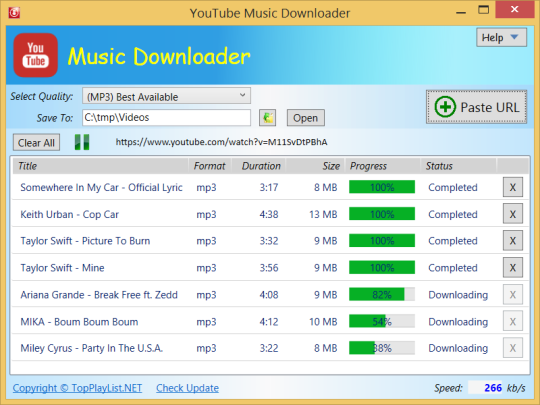Select 'Somewhere In My Car - Official Lyric' title

click(x=101, y=187)
